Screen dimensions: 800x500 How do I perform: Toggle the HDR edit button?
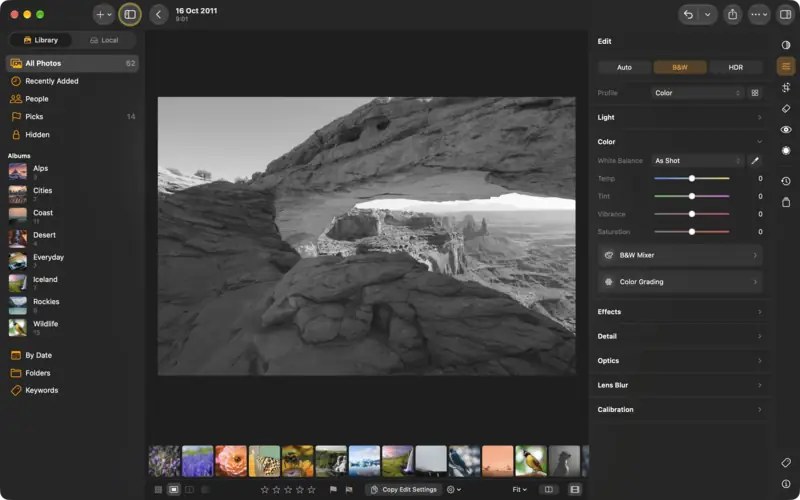click(x=735, y=67)
